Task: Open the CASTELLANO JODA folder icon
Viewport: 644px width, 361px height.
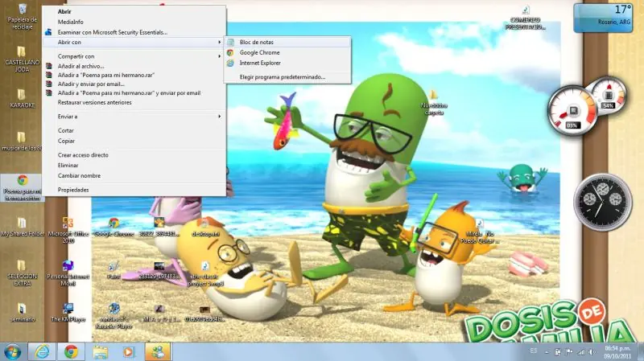Action: (x=23, y=59)
